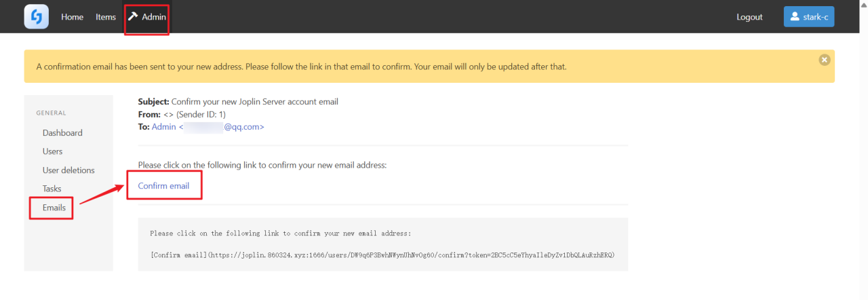The height and width of the screenshot is (300, 868).
Task: Click the email Subject line
Action: [238, 102]
